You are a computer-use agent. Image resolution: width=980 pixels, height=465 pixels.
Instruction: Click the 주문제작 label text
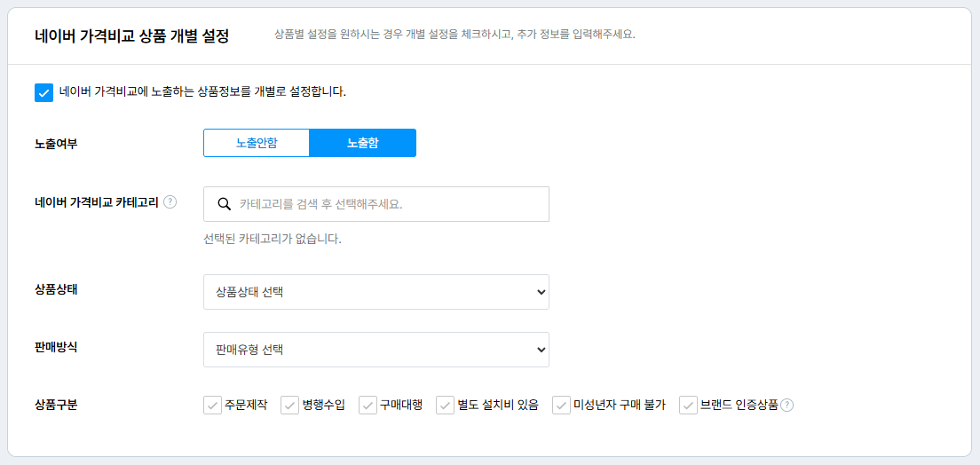pyautogui.click(x=246, y=405)
